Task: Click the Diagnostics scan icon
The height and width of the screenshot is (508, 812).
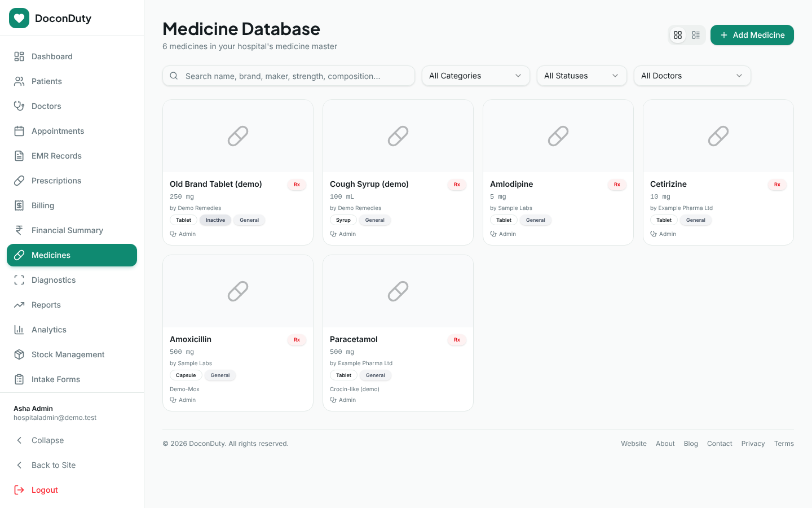Action: click(19, 280)
